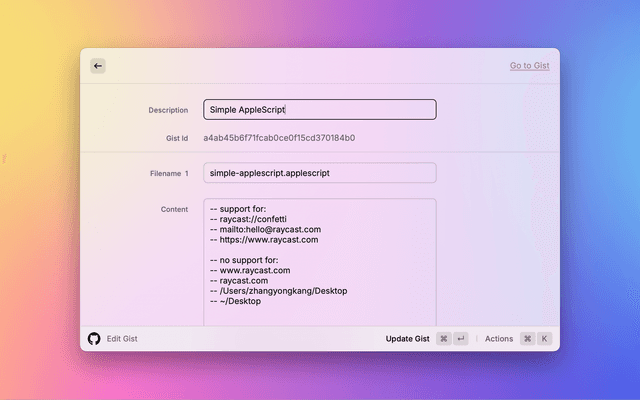Screen dimensions: 640x400
Task: Click the Command key icon next to Update Gist
Action: point(443,339)
